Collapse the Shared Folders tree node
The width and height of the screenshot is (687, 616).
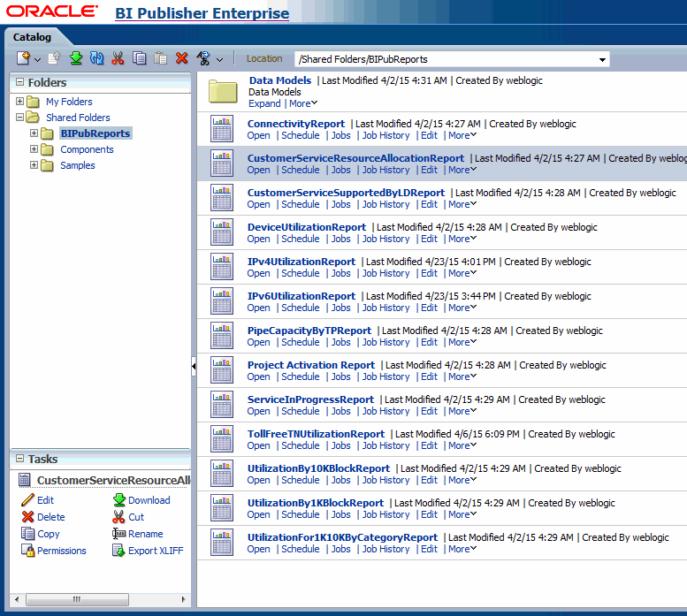19,117
